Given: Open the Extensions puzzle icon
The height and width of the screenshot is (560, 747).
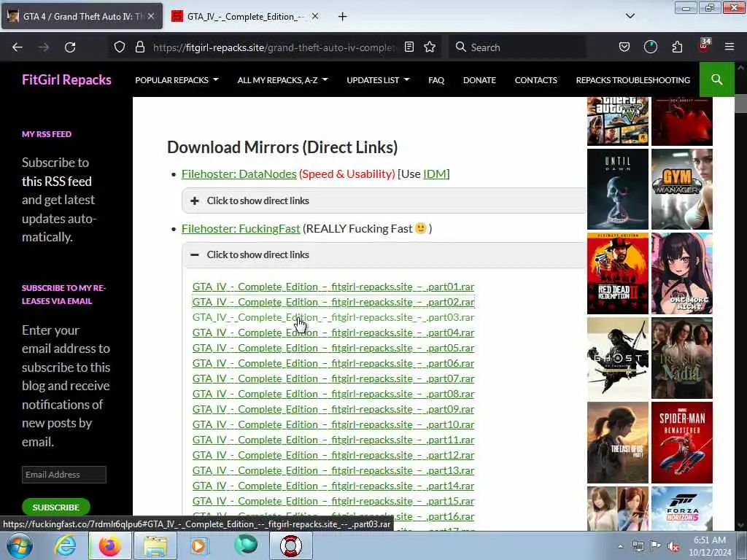Looking at the screenshot, I should pos(677,47).
